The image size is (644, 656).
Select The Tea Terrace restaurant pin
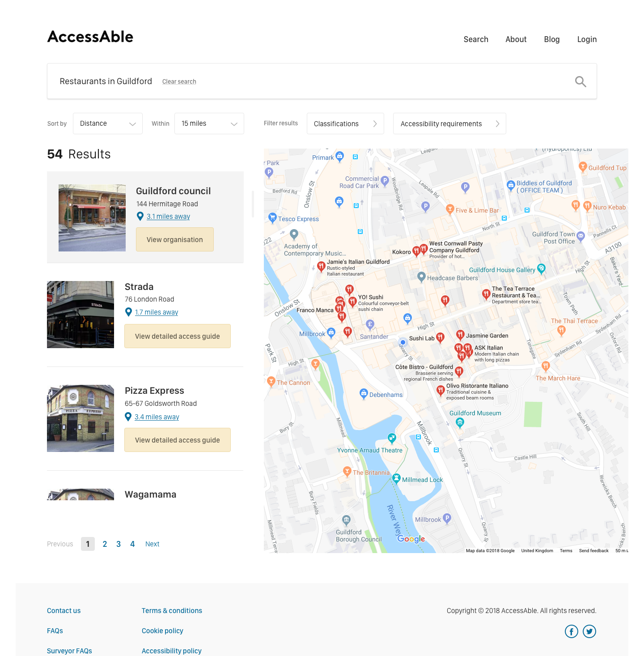point(486,294)
